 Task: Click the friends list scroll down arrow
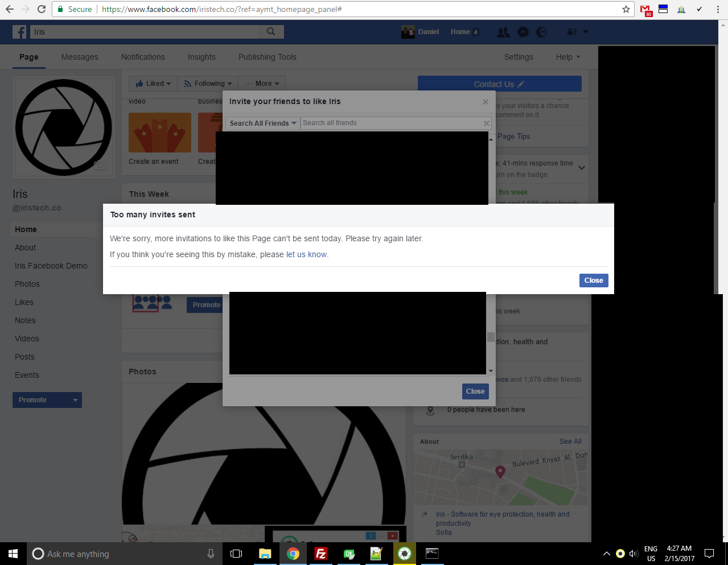click(491, 371)
